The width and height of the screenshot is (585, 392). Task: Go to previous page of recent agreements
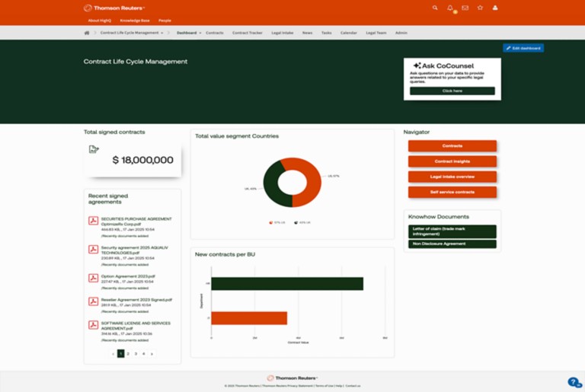tap(113, 354)
